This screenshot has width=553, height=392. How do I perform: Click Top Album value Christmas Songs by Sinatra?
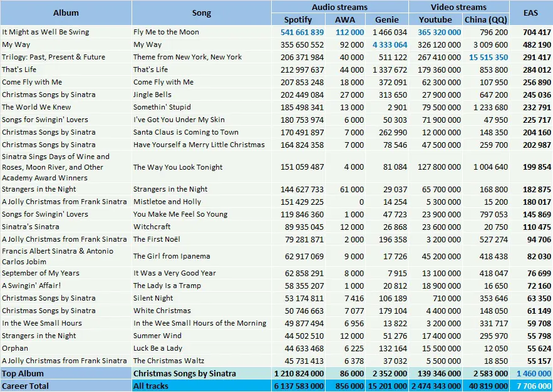pyautogui.click(x=185, y=373)
